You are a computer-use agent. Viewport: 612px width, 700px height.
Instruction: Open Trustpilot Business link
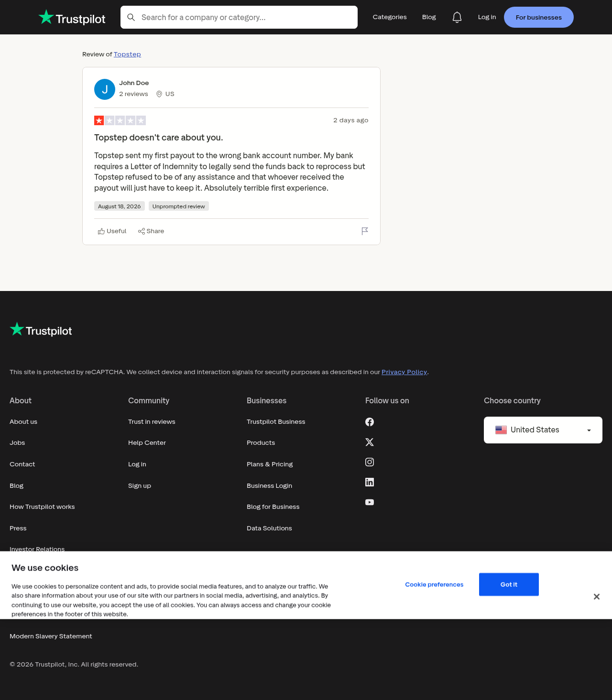point(276,422)
